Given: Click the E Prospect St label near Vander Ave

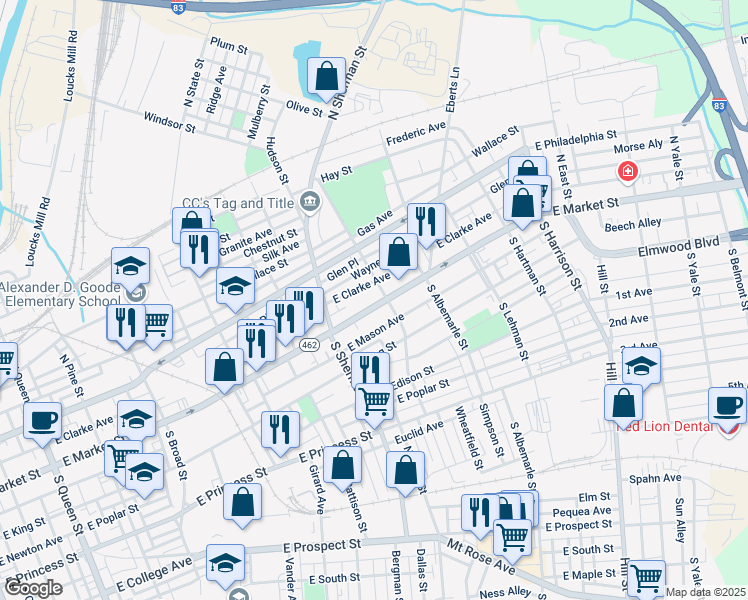Looking at the screenshot, I should click(x=322, y=547).
